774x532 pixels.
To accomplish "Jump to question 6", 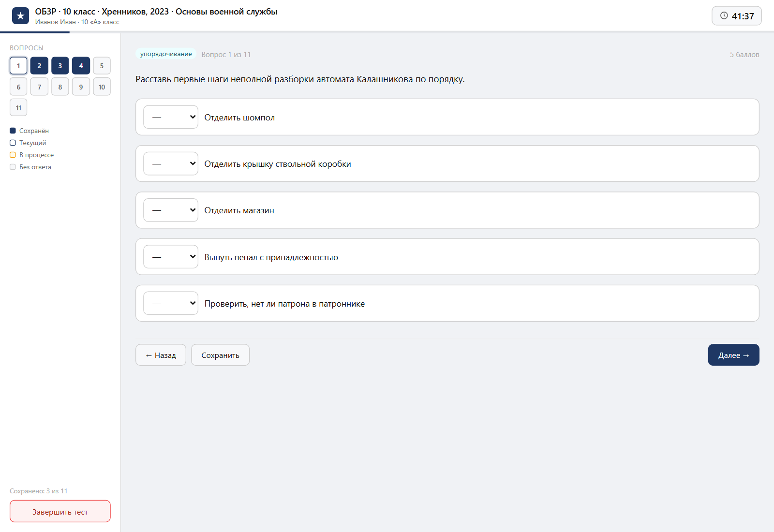I will point(18,87).
